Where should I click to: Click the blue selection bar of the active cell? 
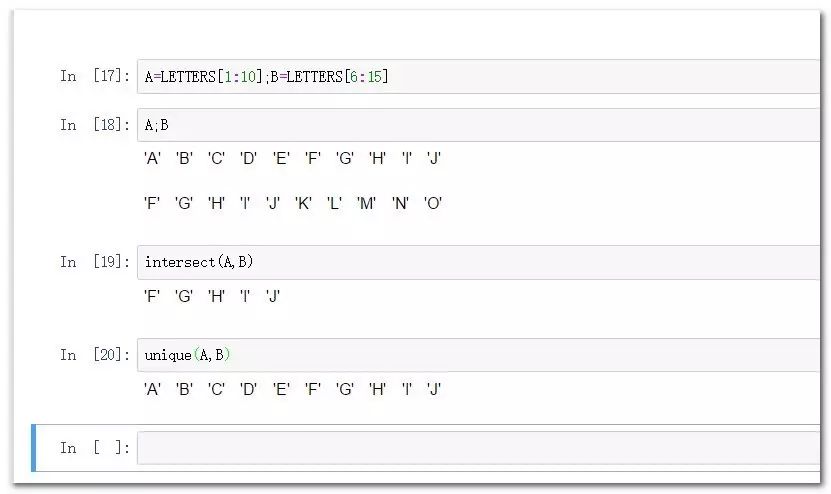pyautogui.click(x=34, y=448)
